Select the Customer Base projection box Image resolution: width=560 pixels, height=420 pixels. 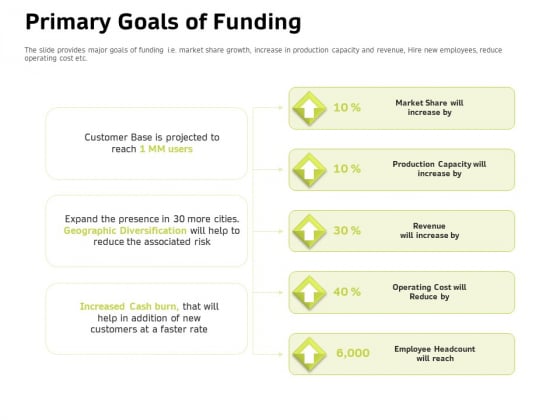coord(146,144)
